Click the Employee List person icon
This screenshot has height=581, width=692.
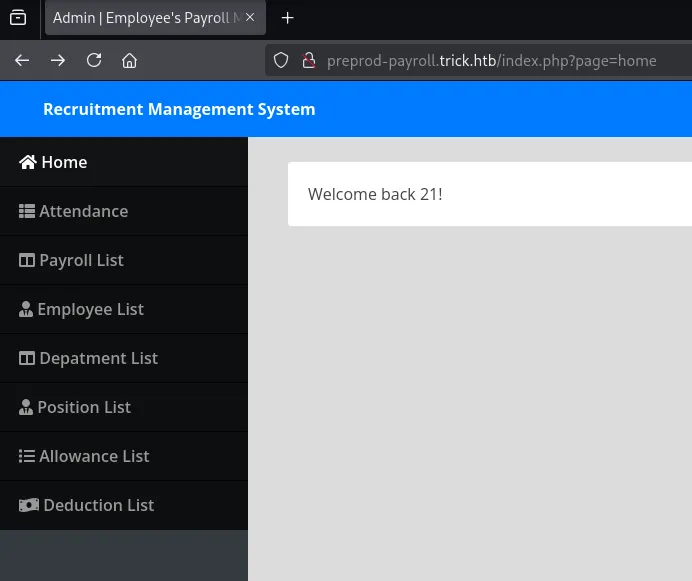(26, 309)
